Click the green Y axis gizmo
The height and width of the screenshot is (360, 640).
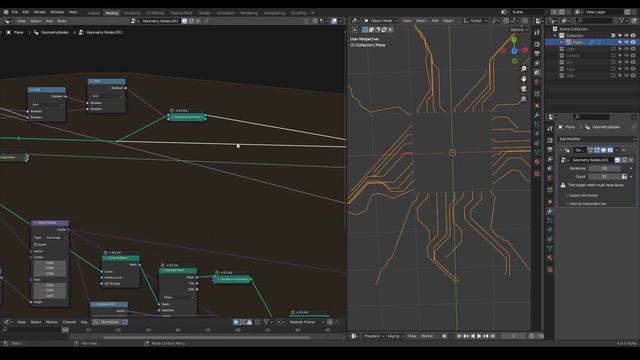pos(514,40)
